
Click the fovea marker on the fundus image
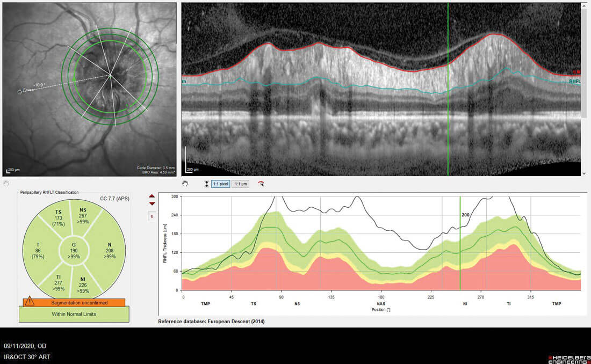click(x=20, y=91)
